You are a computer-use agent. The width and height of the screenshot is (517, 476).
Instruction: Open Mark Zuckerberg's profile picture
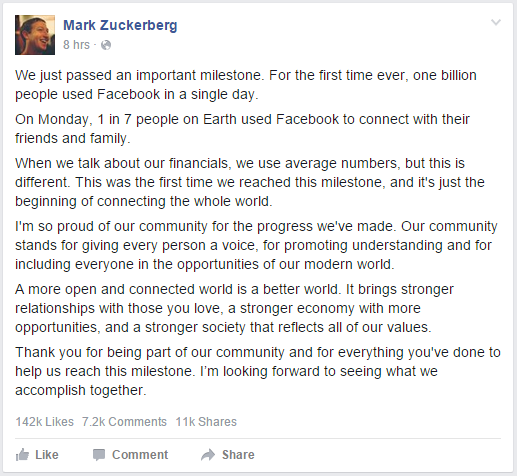pos(35,35)
